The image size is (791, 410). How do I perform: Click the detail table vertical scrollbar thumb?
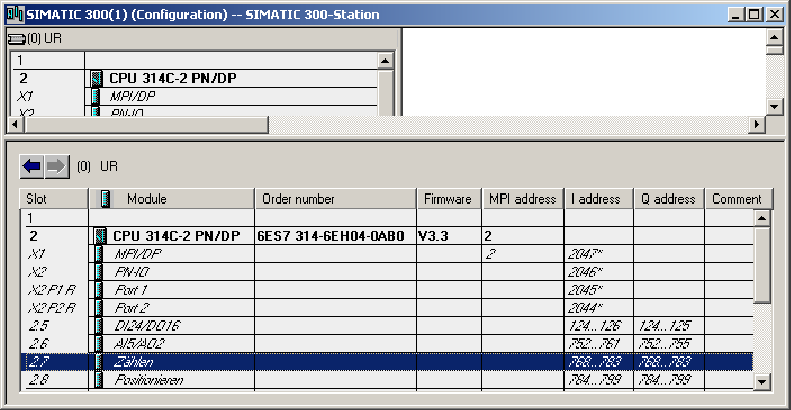point(762,265)
